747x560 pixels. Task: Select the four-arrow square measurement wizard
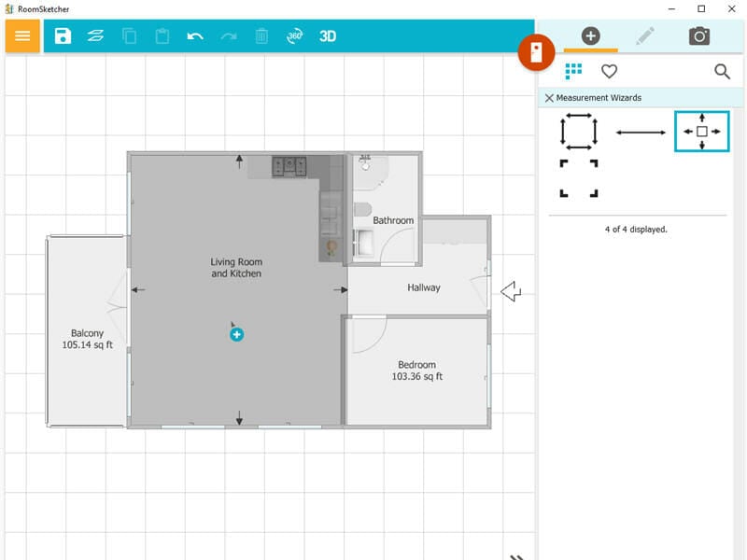pos(700,131)
